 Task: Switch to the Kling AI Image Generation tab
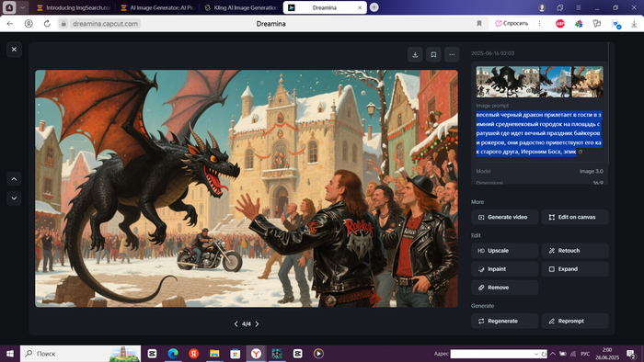[x=242, y=7]
